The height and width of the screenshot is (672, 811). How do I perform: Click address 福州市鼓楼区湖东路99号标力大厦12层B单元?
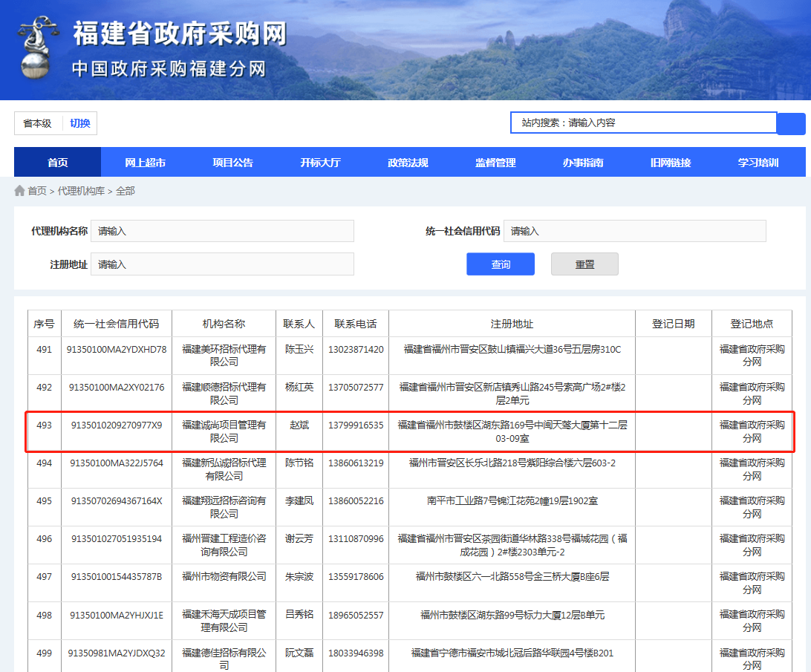click(512, 615)
